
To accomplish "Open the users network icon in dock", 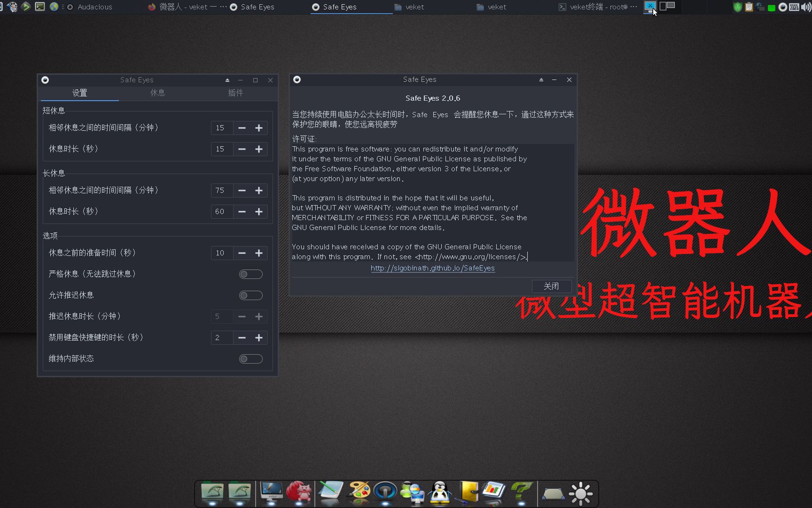I will pyautogui.click(x=413, y=493).
